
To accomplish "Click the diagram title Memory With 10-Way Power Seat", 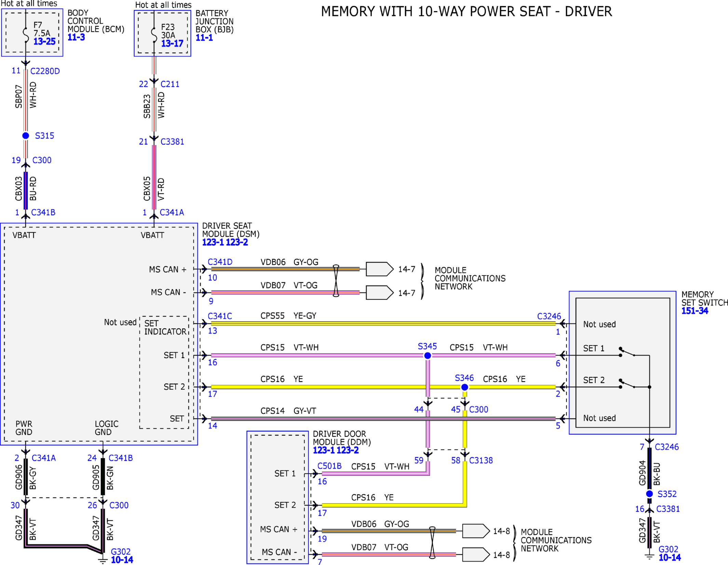I will 467,11.
